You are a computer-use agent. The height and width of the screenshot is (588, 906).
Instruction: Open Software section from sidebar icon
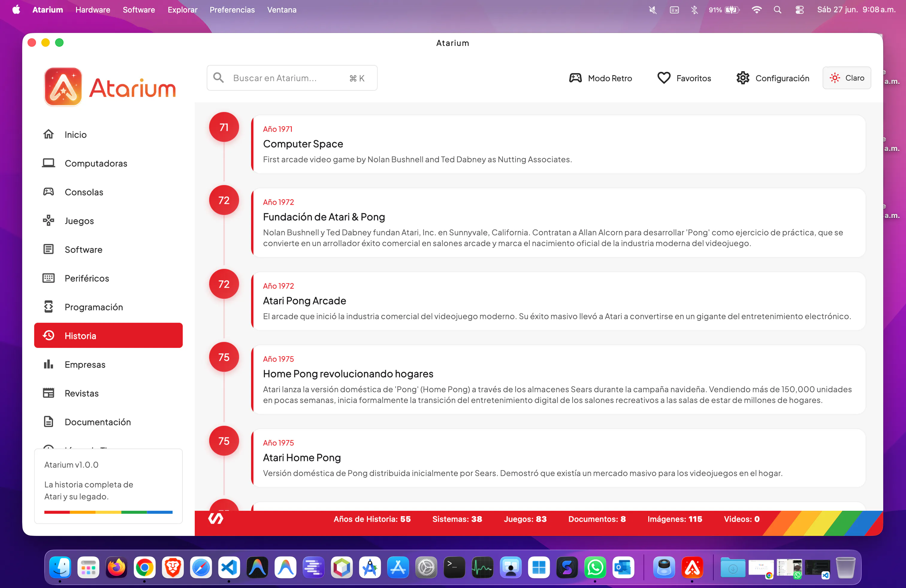[48, 249]
